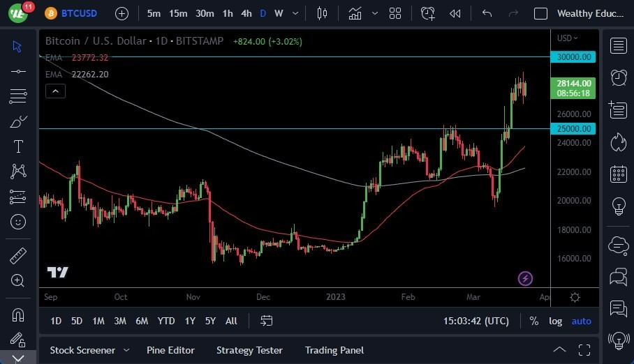Screen dimensions: 634x364
Task: Open the ideas stream comment panel
Action: click(x=618, y=309)
